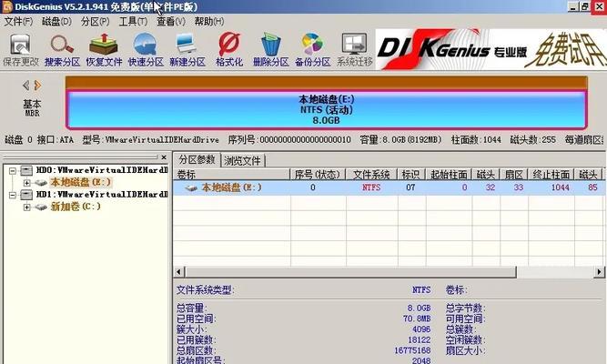Click the 扇区 column header

513,175
